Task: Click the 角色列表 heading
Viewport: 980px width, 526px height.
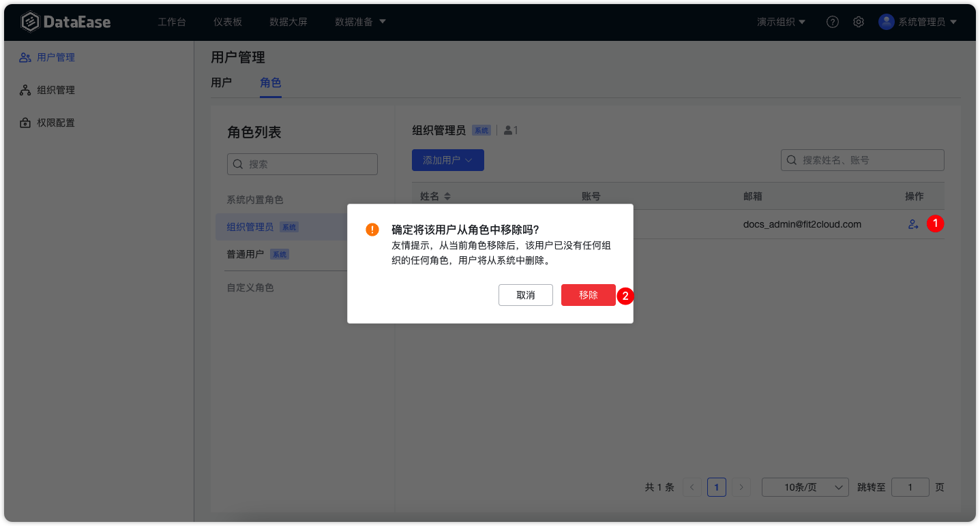Action: (254, 132)
